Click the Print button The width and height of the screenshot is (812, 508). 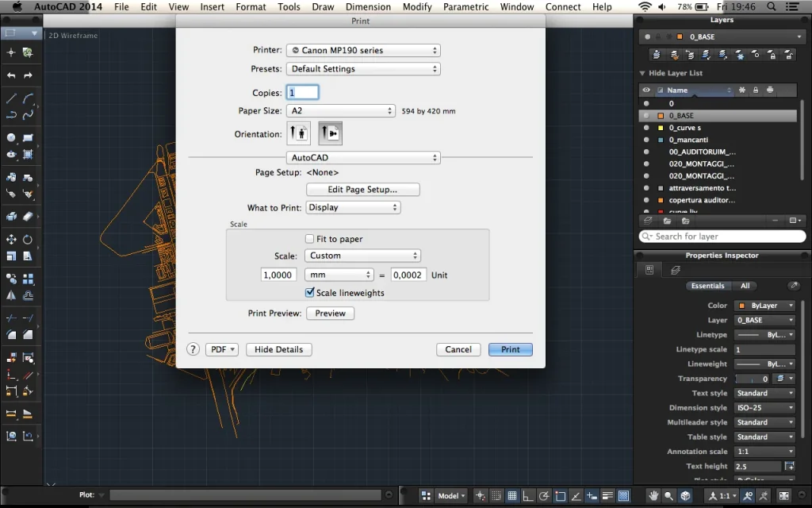(510, 349)
